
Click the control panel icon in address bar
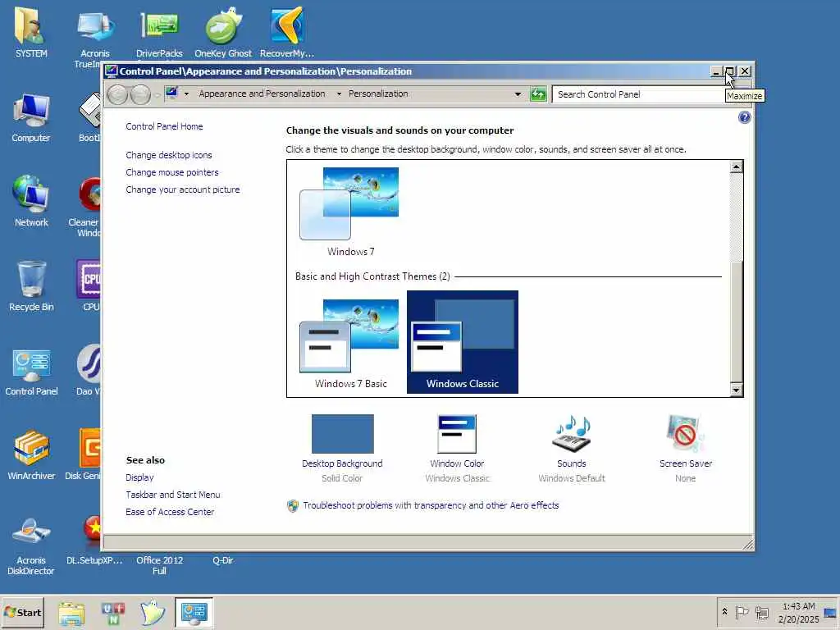pos(171,94)
